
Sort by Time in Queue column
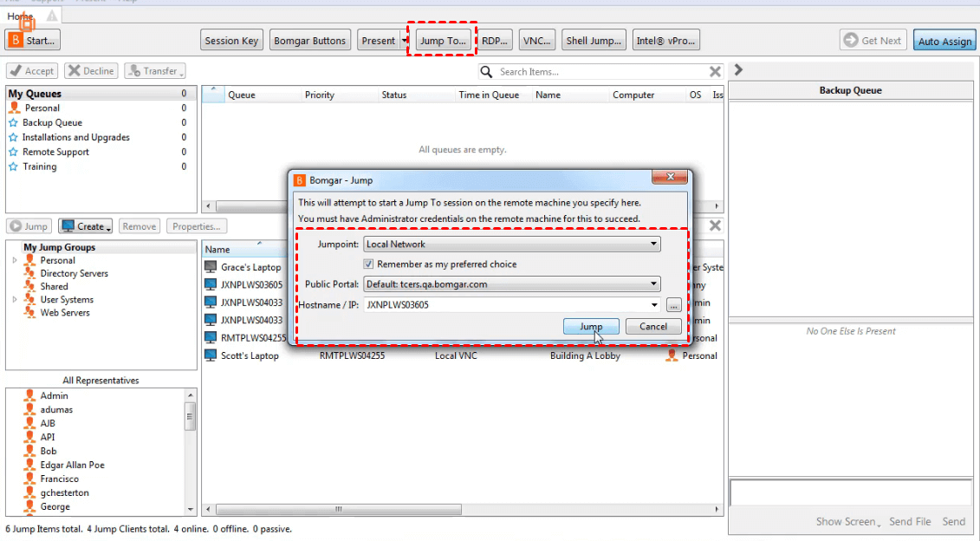tap(489, 95)
